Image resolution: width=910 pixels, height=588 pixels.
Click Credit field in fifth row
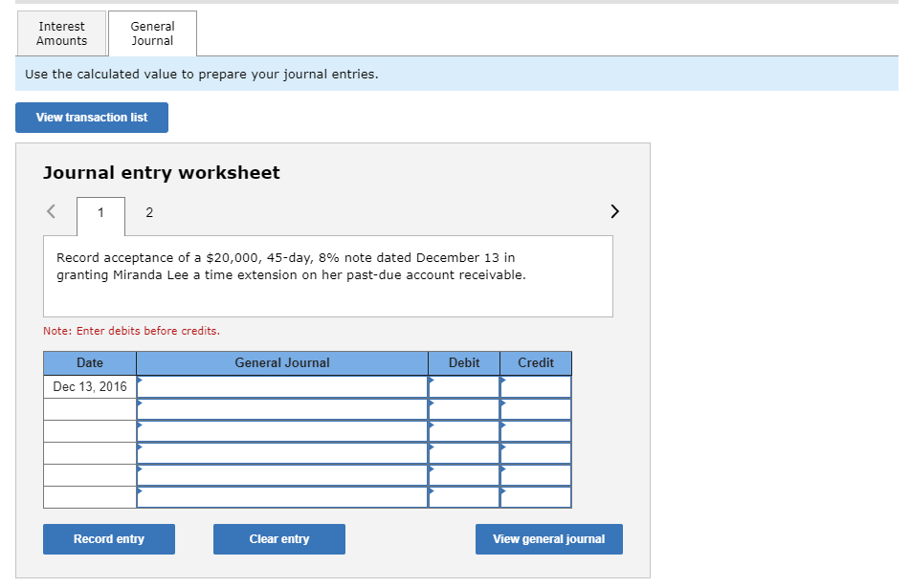click(x=536, y=475)
